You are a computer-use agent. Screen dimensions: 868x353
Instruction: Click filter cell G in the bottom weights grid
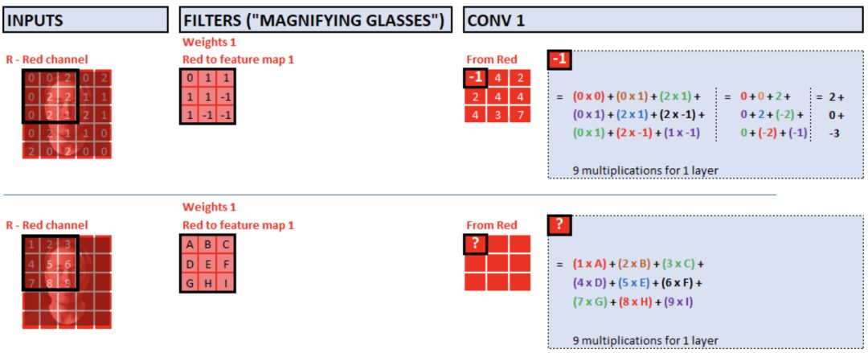[x=190, y=281]
